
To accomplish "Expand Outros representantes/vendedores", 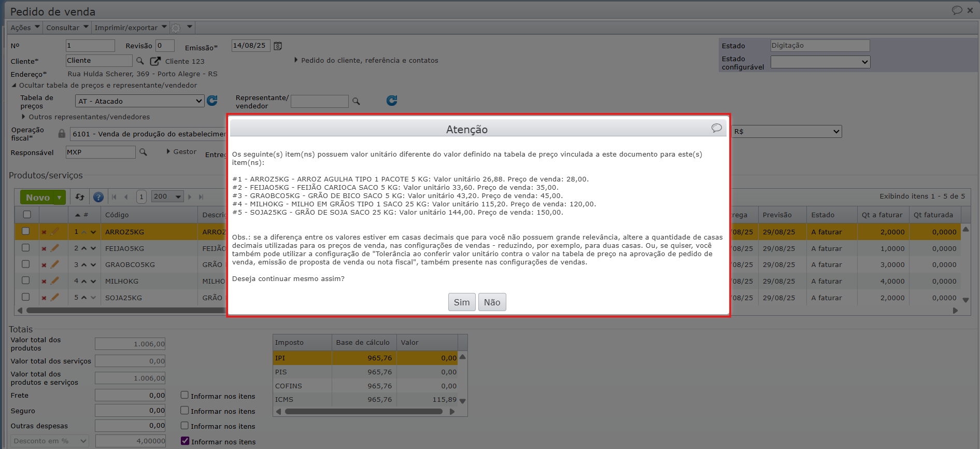I will (86, 117).
